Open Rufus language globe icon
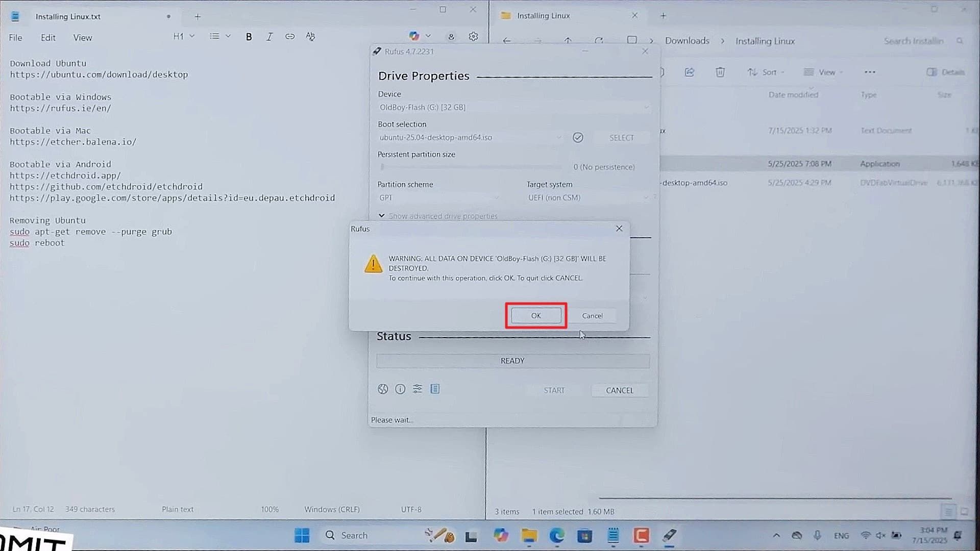The image size is (980, 551). (x=383, y=389)
